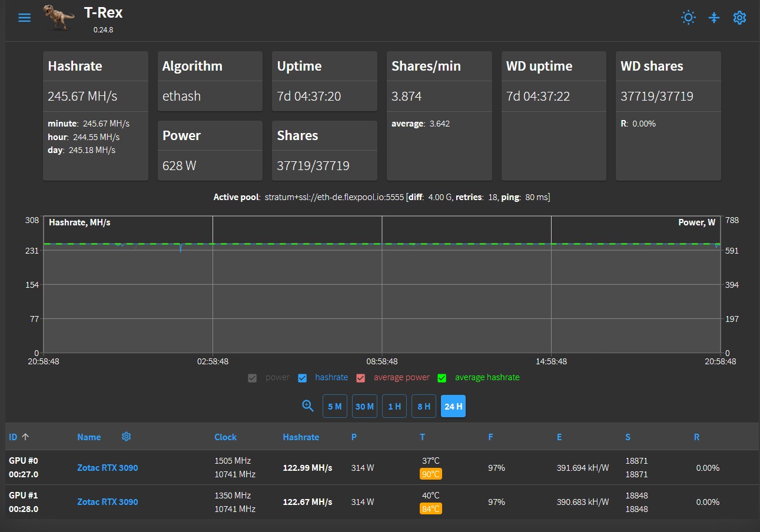Open GPU table settings gear icon
Viewport: 760px width, 532px height.
[126, 436]
